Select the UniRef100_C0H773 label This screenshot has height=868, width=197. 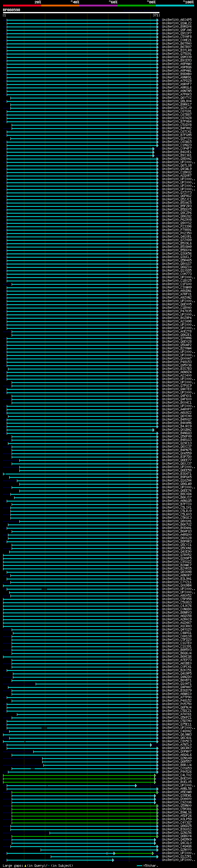pyautogui.click(x=177, y=274)
